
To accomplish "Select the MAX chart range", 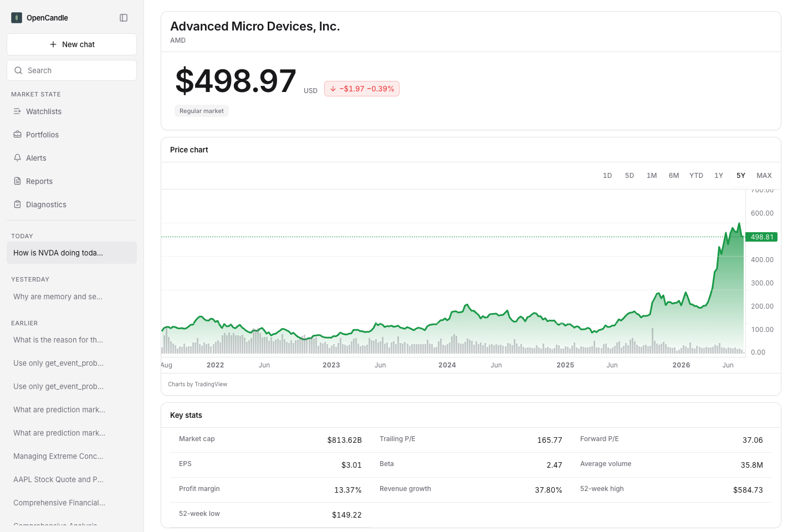I will click(x=764, y=176).
